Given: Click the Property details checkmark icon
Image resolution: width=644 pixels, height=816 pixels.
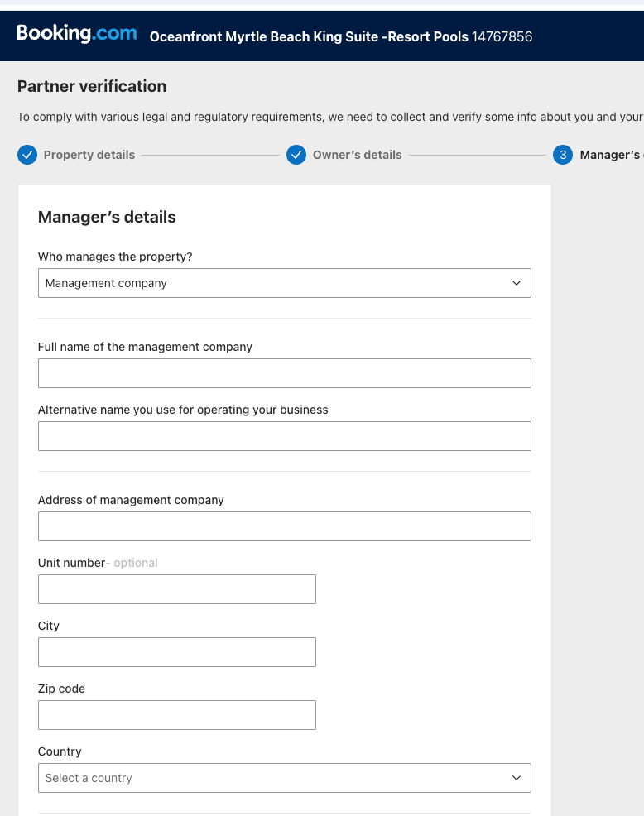Looking at the screenshot, I should pyautogui.click(x=27, y=155).
